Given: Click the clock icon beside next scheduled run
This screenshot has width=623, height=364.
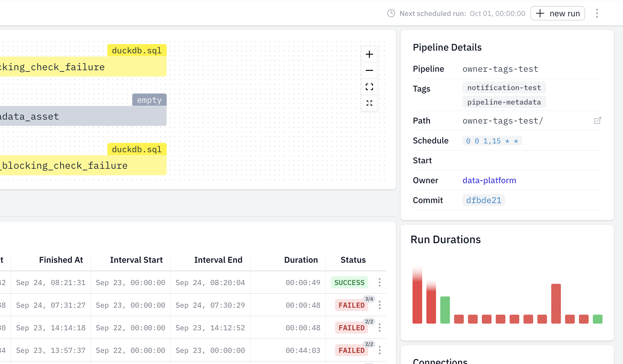Looking at the screenshot, I should point(391,13).
